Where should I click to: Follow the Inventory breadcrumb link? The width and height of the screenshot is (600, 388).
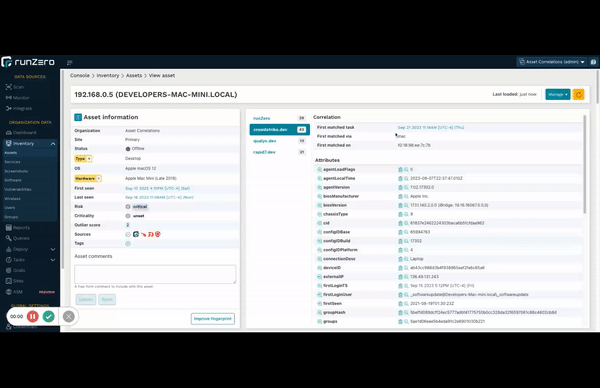108,75
